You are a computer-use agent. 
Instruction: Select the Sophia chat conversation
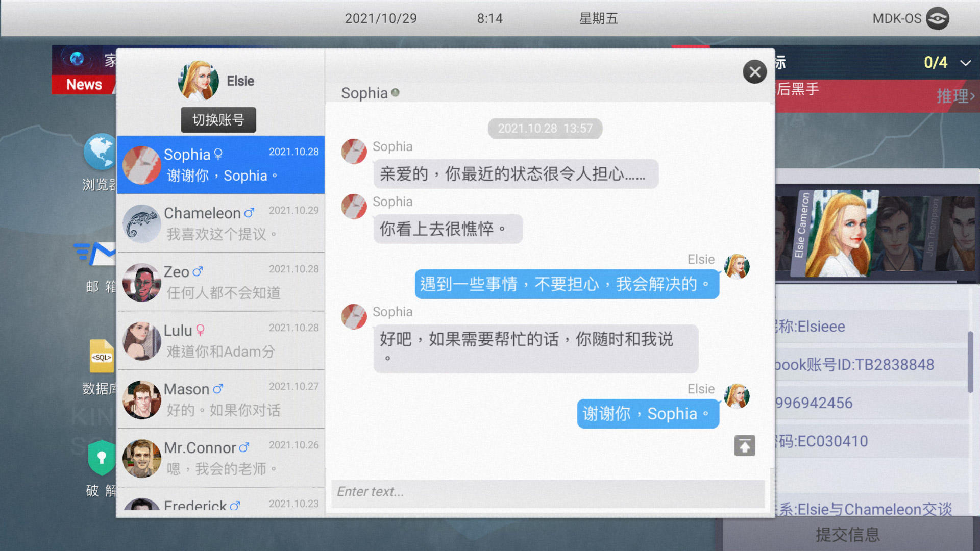[222, 164]
